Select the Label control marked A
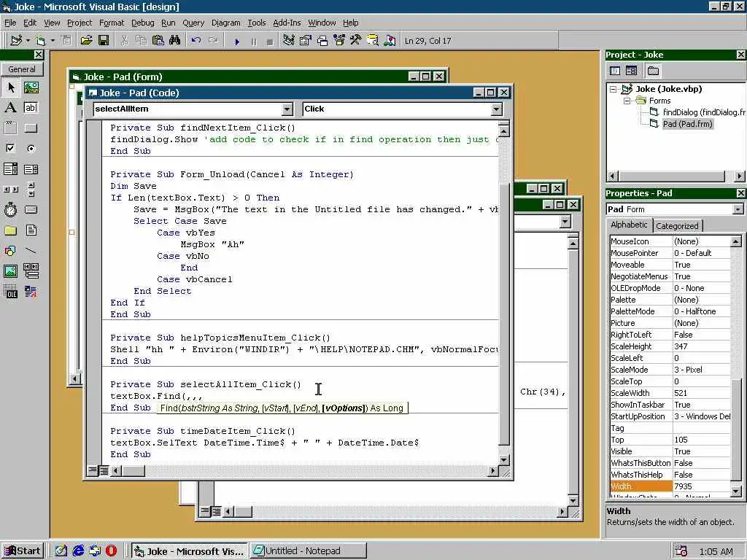Image resolution: width=747 pixels, height=560 pixels. tap(11, 108)
